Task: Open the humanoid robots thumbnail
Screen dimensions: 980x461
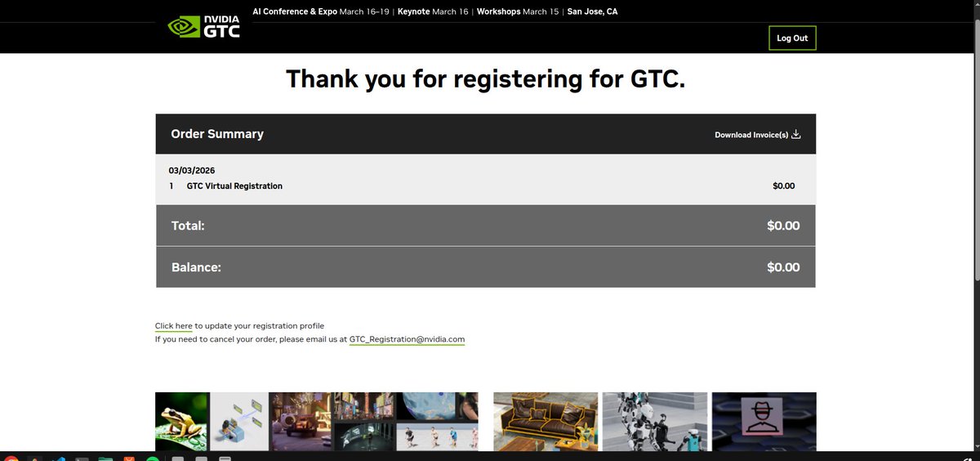Action: click(657, 421)
